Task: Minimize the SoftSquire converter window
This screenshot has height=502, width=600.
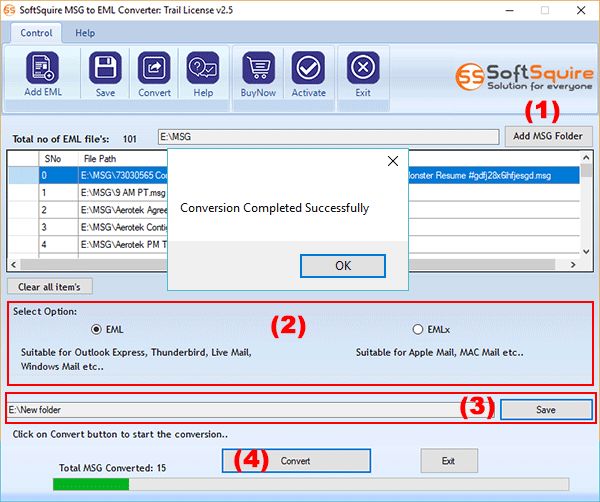Action: (509, 10)
